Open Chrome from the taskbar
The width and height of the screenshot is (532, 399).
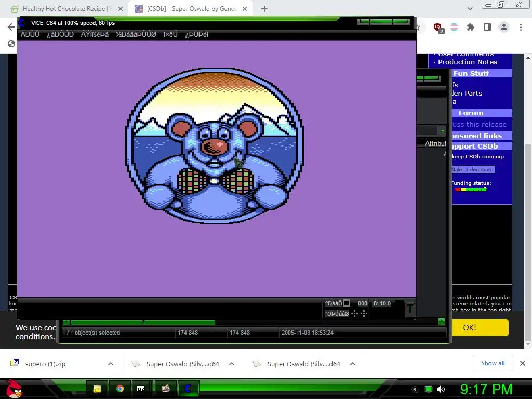click(x=120, y=389)
